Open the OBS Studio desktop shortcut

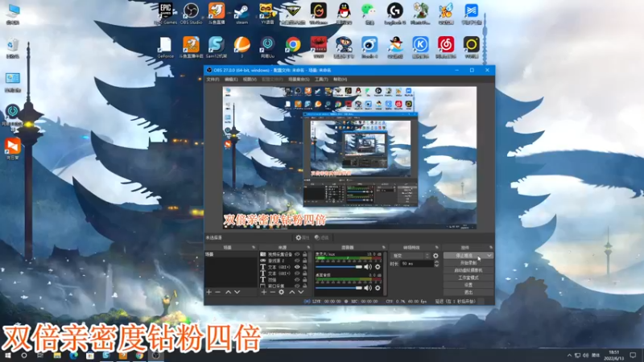(x=191, y=13)
